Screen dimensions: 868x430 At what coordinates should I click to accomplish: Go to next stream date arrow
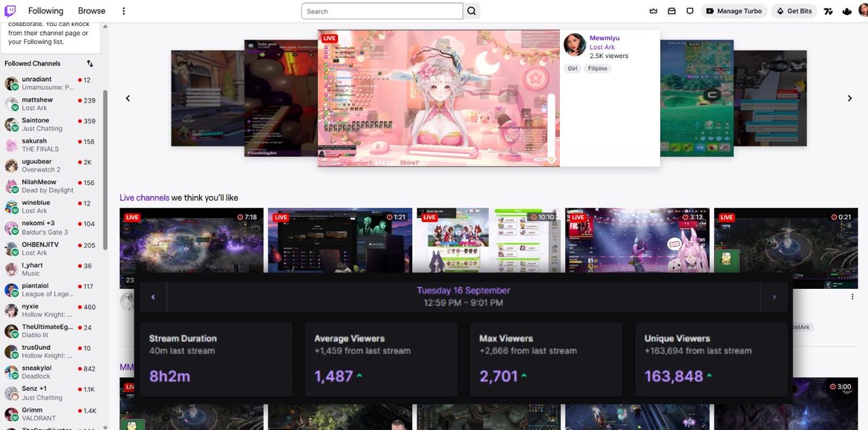774,297
